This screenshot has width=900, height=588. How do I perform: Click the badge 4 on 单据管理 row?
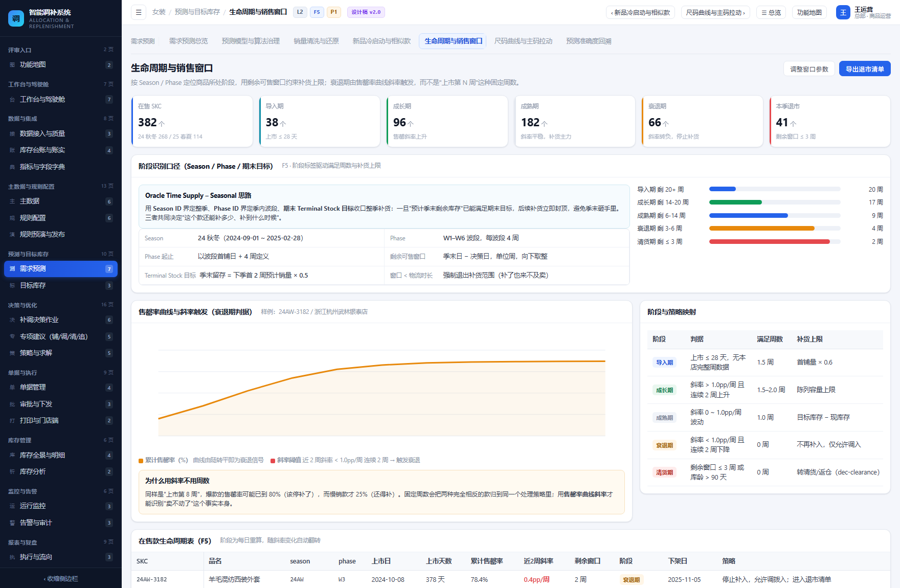[109, 388]
